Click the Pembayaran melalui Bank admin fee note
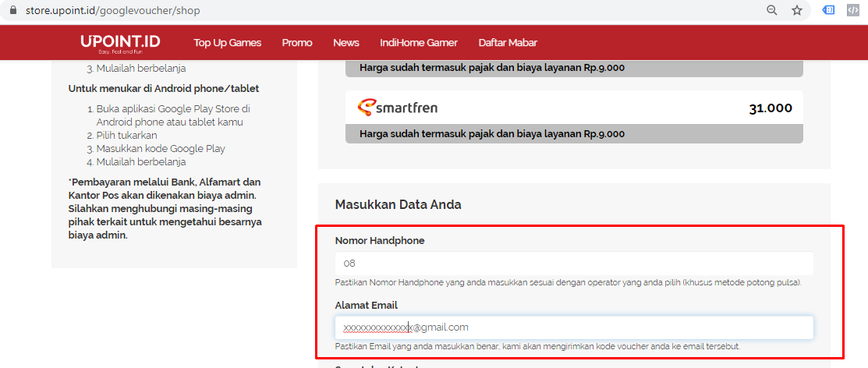The width and height of the screenshot is (868, 368). 165,209
